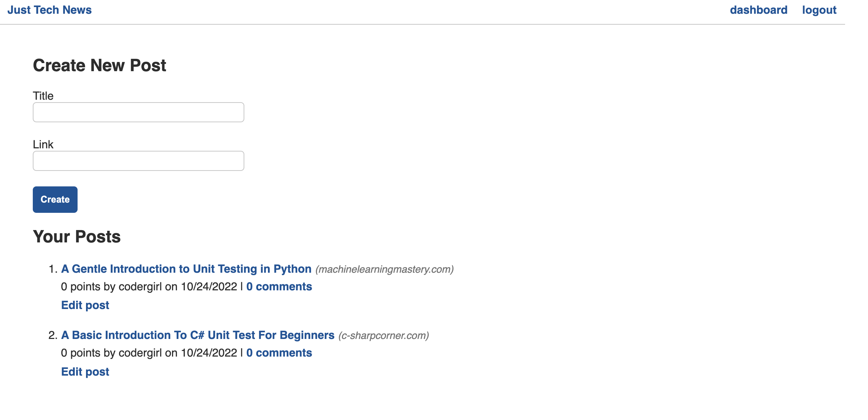Submit the new post with Create

pos(55,199)
